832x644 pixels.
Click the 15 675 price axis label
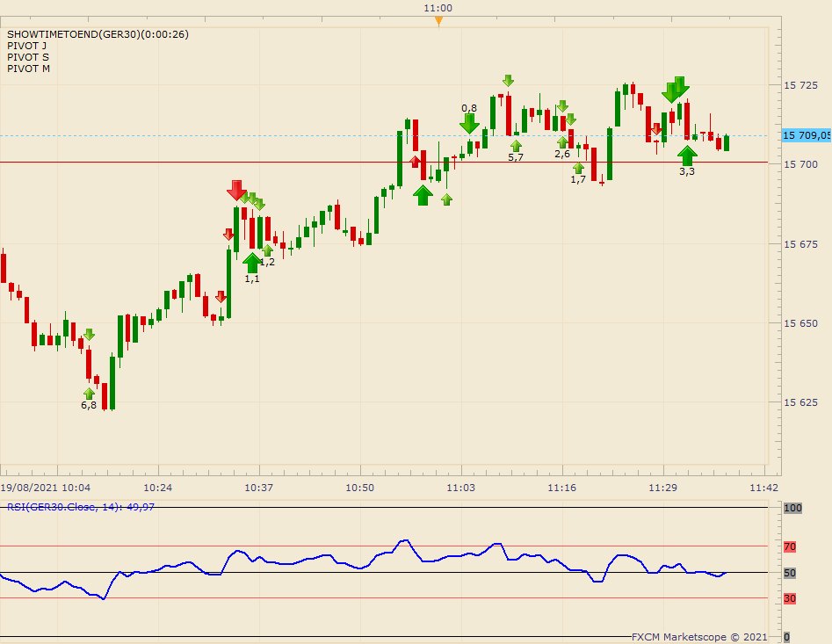click(800, 244)
